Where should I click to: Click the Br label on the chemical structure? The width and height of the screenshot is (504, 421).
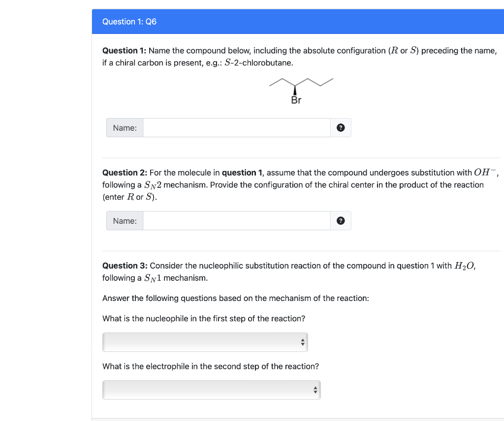[295, 100]
